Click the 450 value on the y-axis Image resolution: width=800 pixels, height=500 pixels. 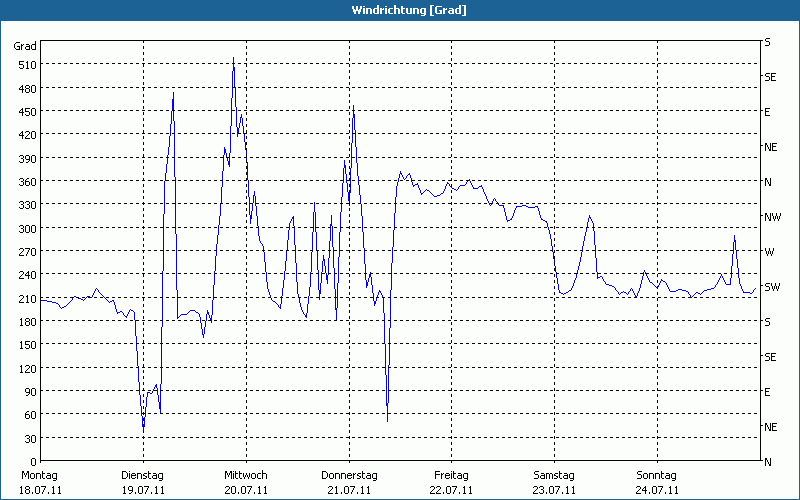point(28,112)
